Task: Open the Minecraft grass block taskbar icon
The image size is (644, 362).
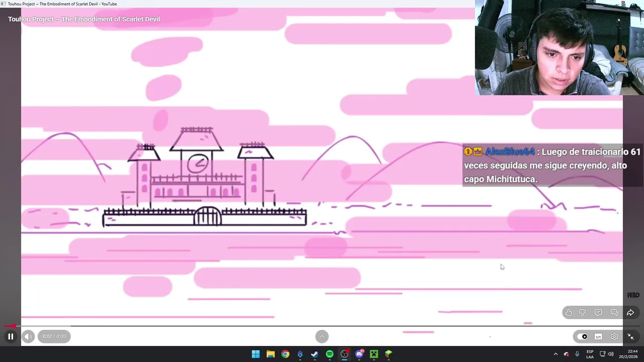Action: [388, 354]
